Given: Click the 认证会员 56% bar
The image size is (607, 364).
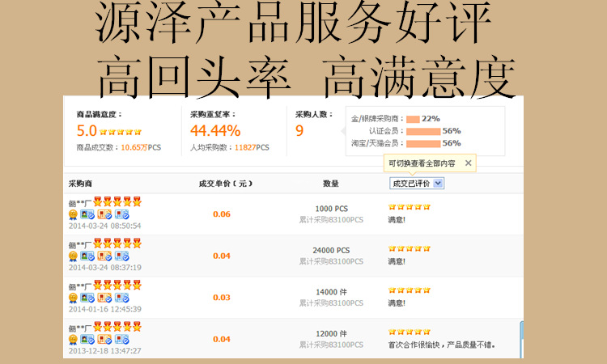Looking at the screenshot, I should click(423, 132).
